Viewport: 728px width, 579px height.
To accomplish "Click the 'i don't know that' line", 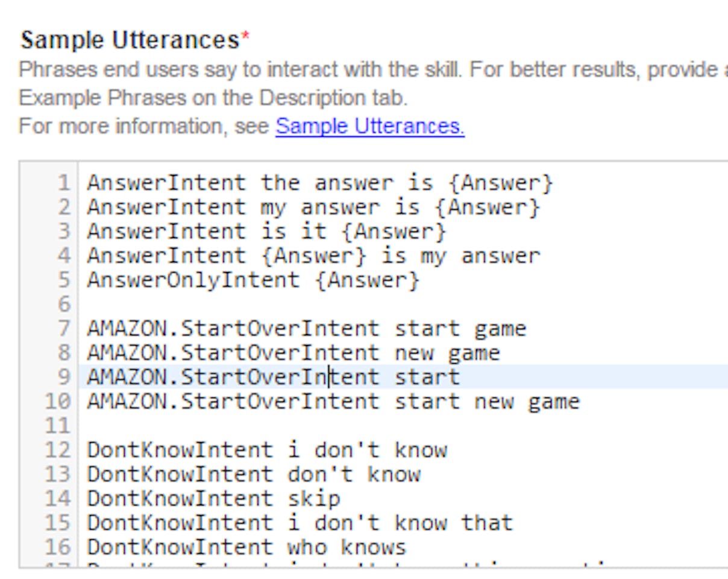I will (x=300, y=523).
